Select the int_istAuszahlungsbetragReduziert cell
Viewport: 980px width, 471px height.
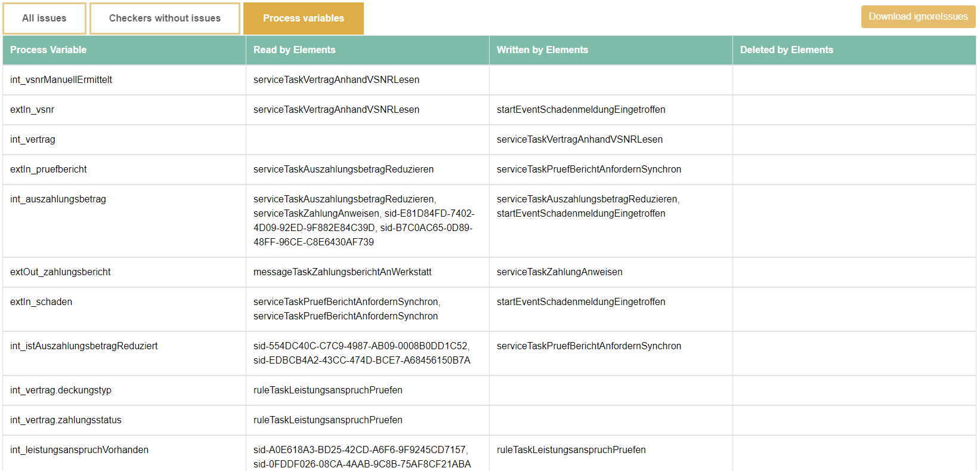click(124, 353)
